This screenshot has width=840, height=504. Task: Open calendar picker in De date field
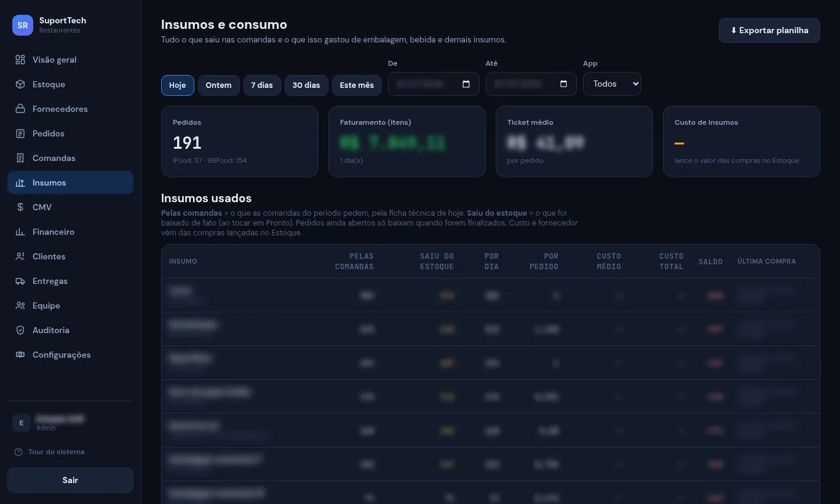coord(466,84)
